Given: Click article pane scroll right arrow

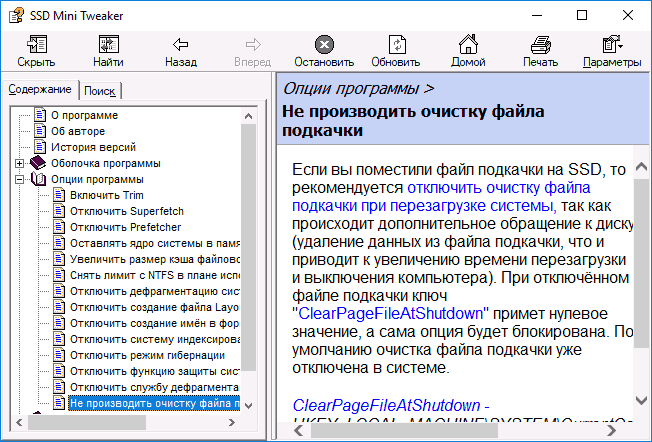Looking at the screenshot, I should pos(612,430).
